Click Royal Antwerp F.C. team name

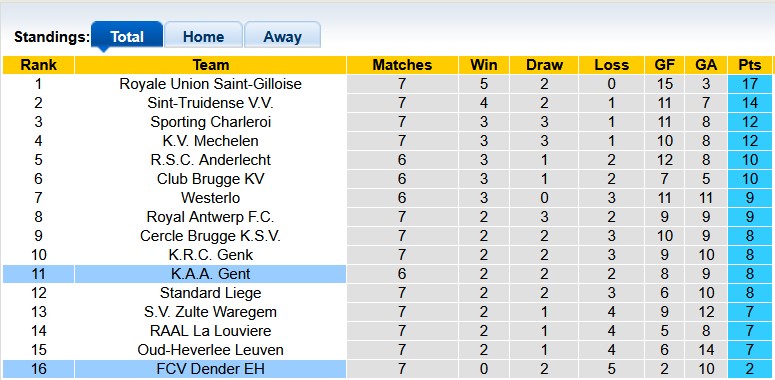[x=211, y=217]
